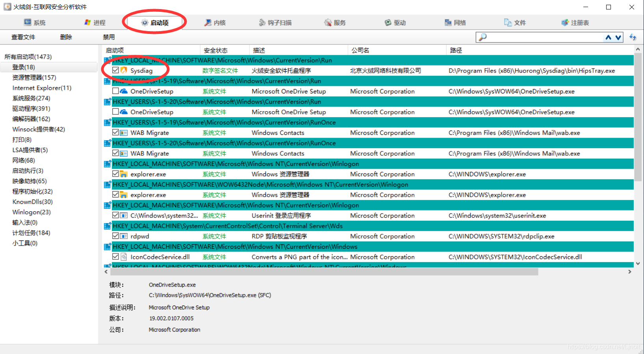This screenshot has width=644, height=354.
Task: Click the magnifier search icon
Action: [483, 37]
